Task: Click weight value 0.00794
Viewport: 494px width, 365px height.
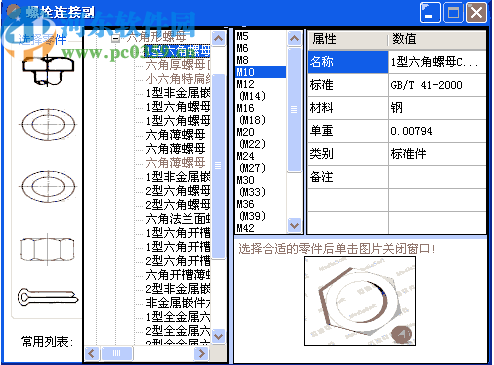Action: 437,131
